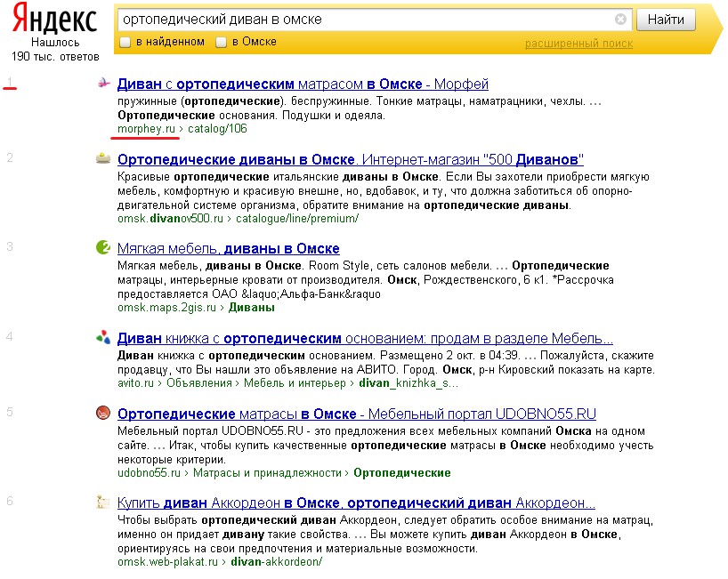Image resolution: width=728 pixels, height=579 pixels.
Task: Click the Морфей result favicon
Action: (x=103, y=83)
